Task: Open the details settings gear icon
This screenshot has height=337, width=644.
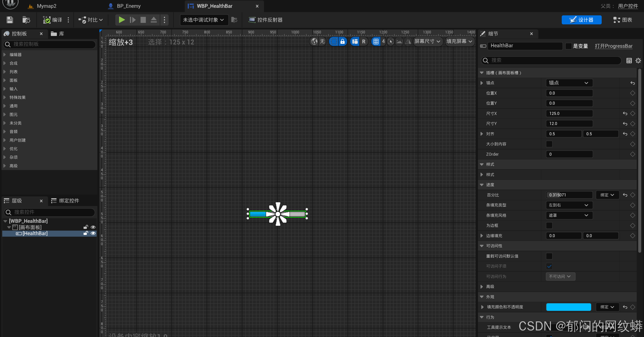Action: click(638, 61)
